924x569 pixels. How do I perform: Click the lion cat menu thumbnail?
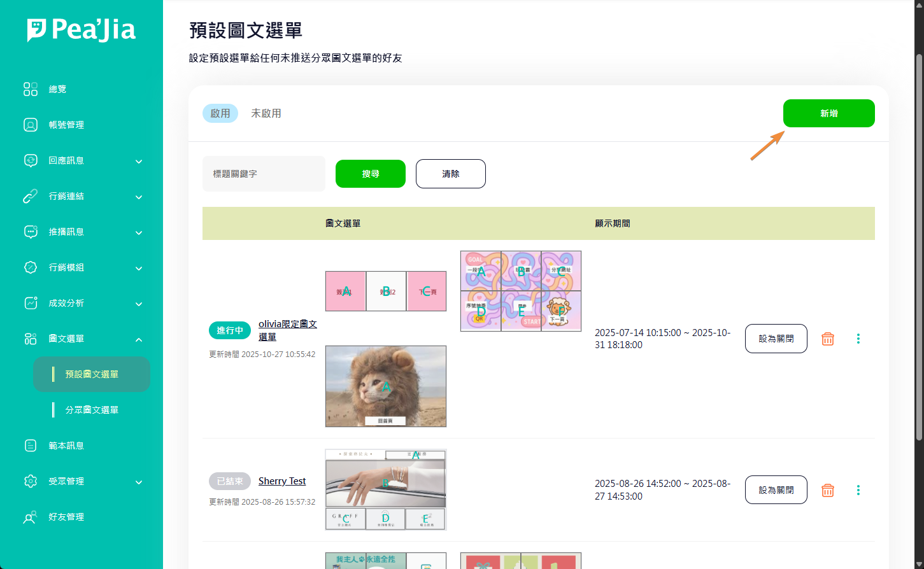pos(385,386)
